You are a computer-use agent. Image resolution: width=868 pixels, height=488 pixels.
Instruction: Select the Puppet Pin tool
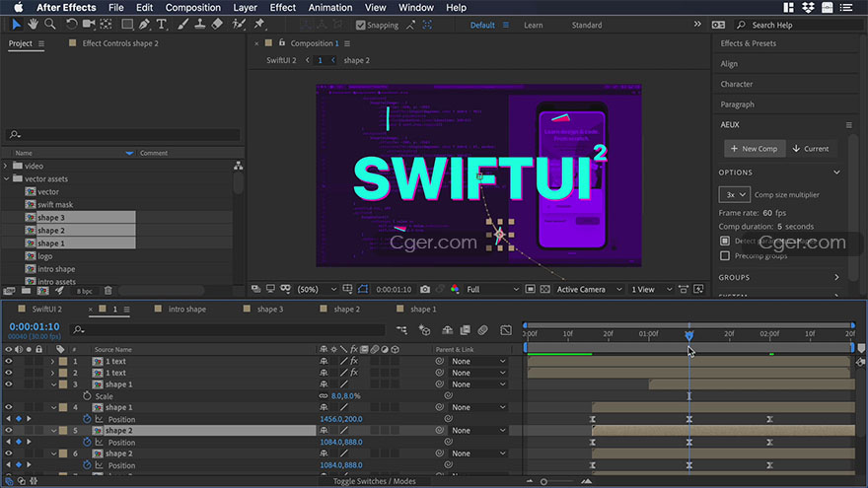click(x=259, y=25)
